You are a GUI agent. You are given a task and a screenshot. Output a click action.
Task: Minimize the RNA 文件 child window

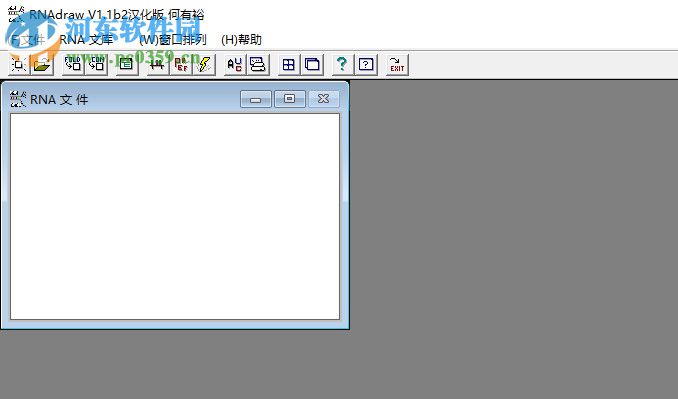pyautogui.click(x=256, y=99)
